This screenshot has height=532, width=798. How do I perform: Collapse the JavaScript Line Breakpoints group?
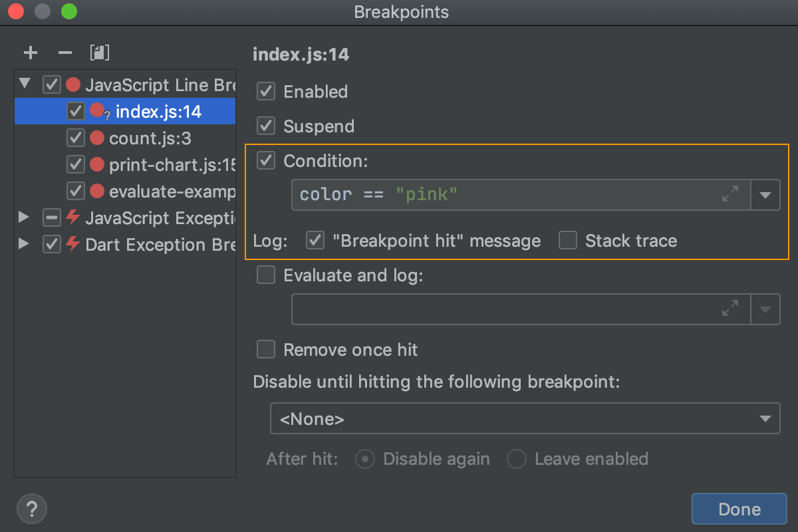point(23,84)
